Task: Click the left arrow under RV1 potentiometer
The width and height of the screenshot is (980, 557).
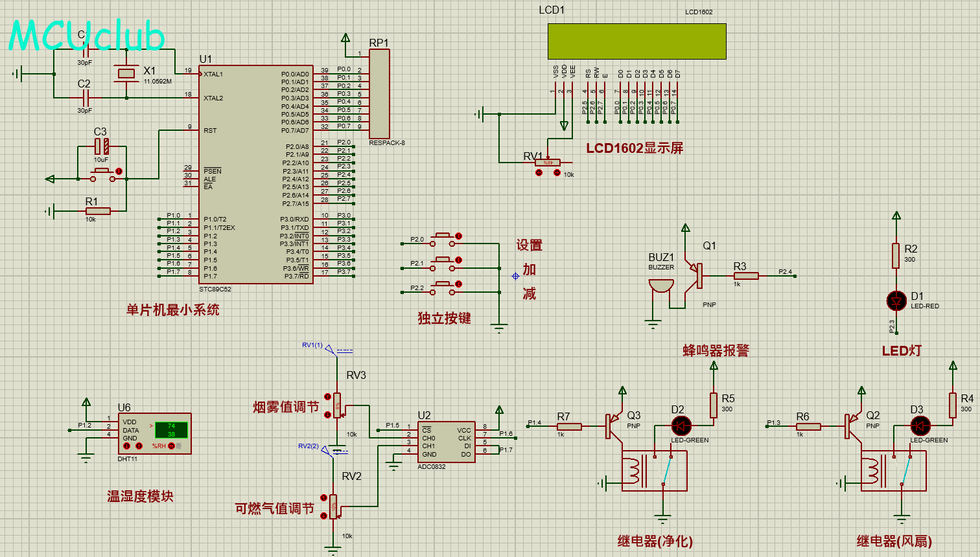Action: click(x=539, y=173)
